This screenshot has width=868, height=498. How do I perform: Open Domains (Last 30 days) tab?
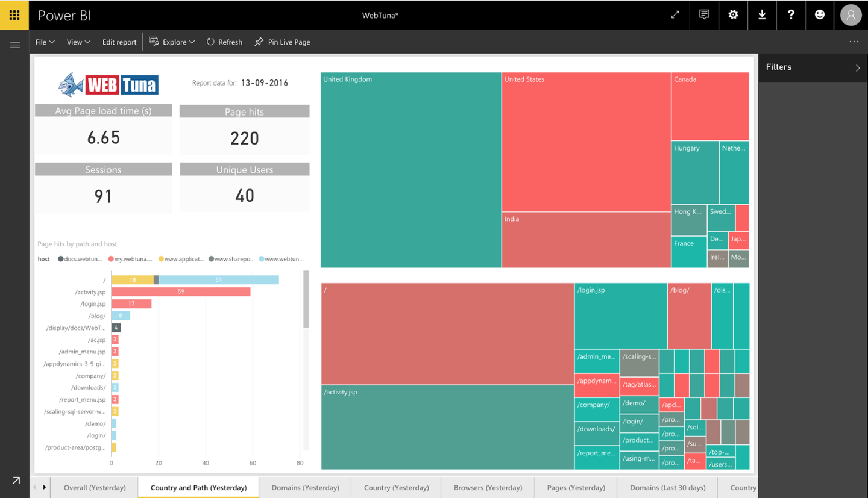[667, 487]
